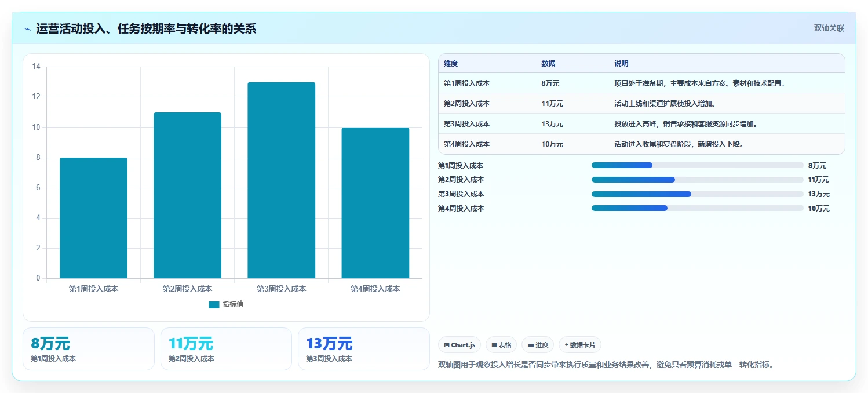Click the 第2周投入成本 x-axis label
The height and width of the screenshot is (393, 868).
(187, 289)
